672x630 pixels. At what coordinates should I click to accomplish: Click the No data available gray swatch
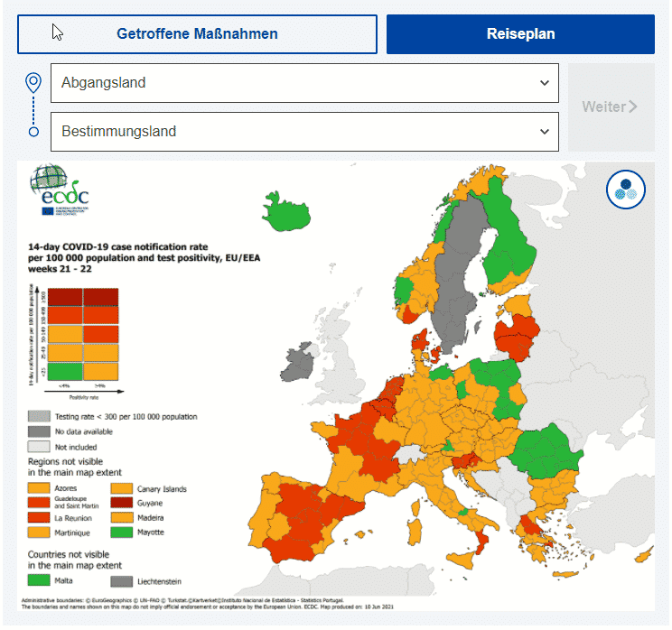coord(40,431)
